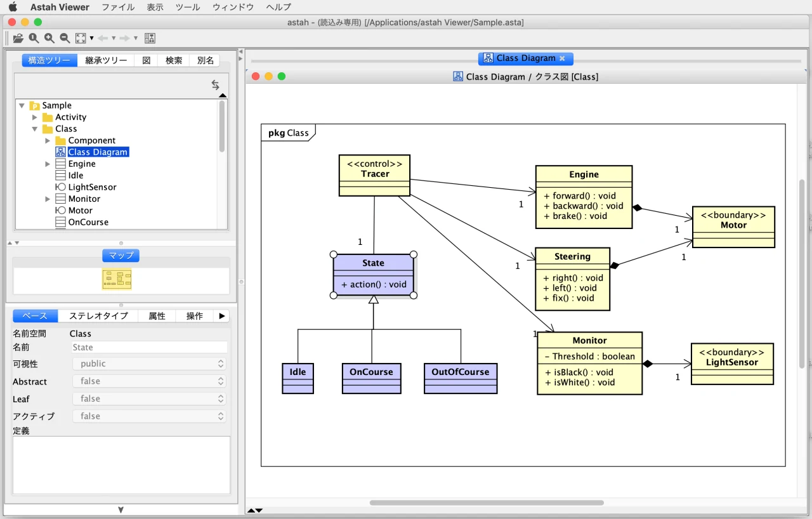Close the Class Diagram tab
This screenshot has height=519, width=812.
(562, 58)
